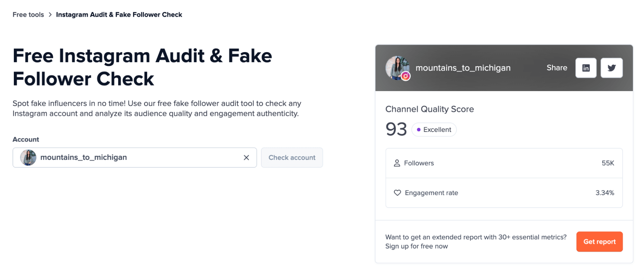Click Instagram Audit & Fake Follower Check breadcrumb

119,15
